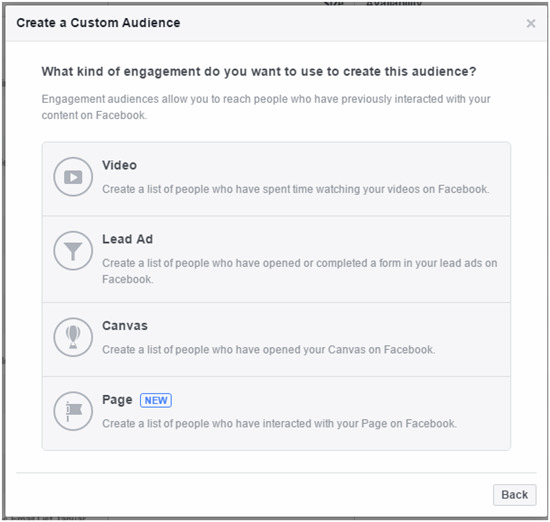
Task: Click the description about interacting with your Page
Action: (280, 424)
